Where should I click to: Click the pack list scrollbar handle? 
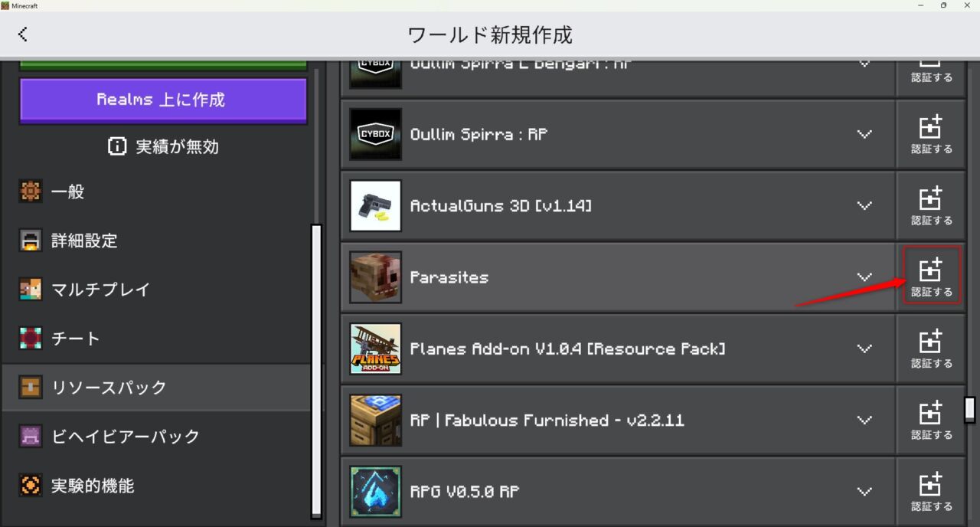tap(969, 410)
